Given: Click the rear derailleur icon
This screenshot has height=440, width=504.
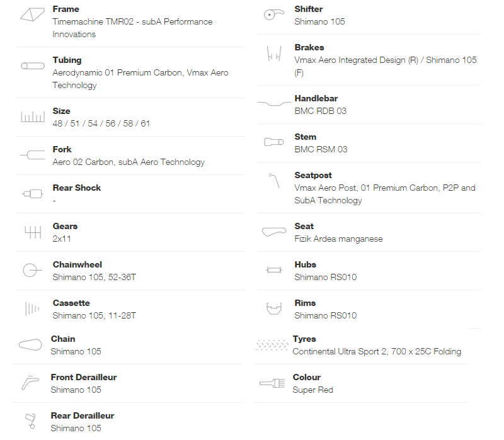Looking at the screenshot, I should click(30, 421).
